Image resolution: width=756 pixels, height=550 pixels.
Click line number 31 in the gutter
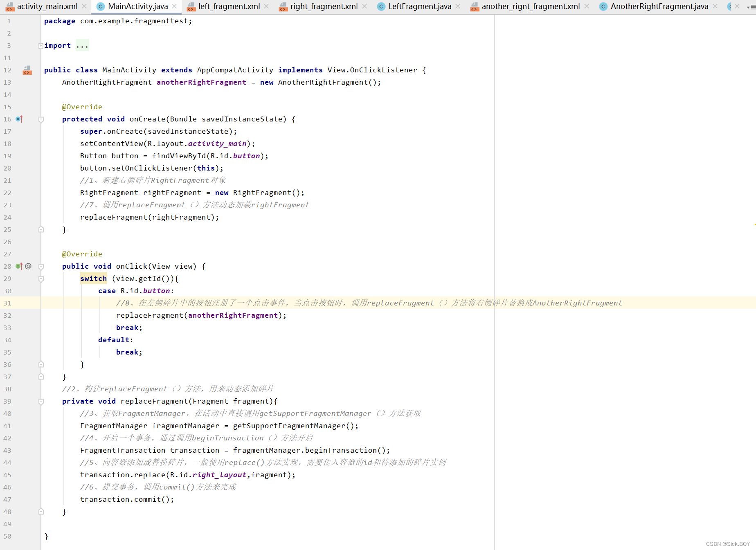[x=7, y=303]
